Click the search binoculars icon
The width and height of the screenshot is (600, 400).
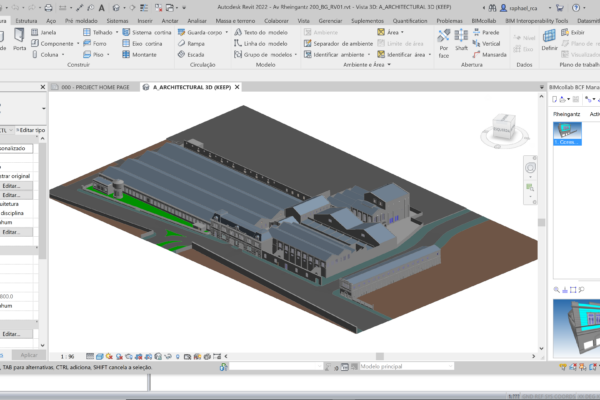492,8
